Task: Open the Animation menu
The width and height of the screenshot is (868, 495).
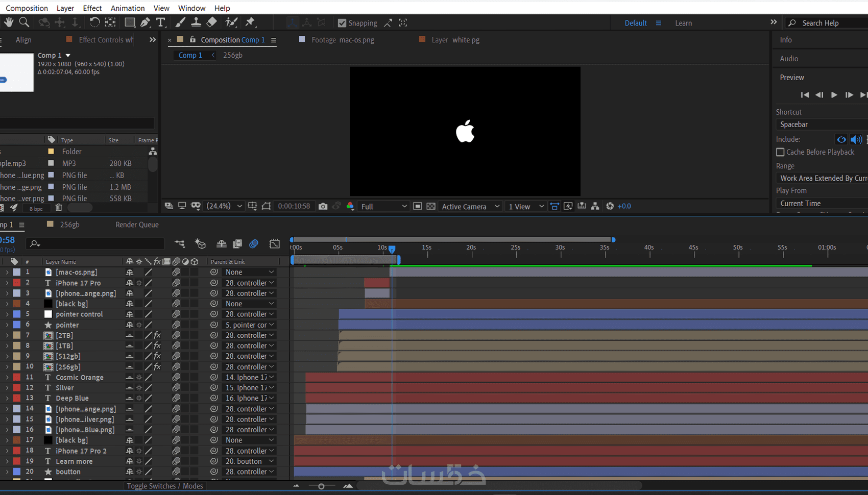Action: tap(128, 8)
